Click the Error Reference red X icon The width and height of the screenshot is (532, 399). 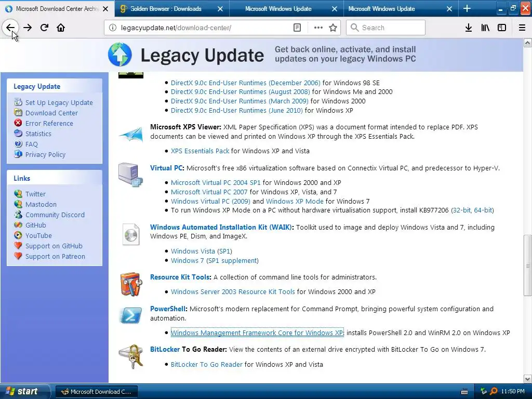[18, 123]
